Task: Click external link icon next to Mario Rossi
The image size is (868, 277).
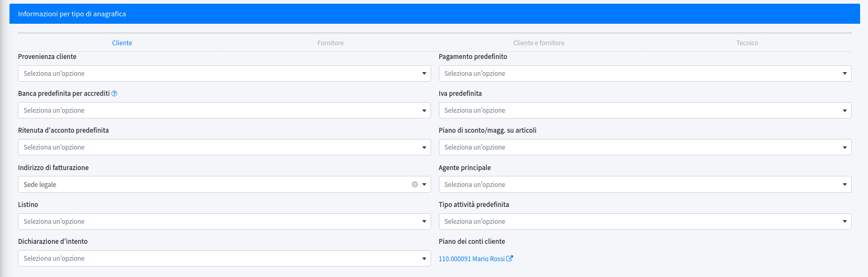Action: coord(509,259)
